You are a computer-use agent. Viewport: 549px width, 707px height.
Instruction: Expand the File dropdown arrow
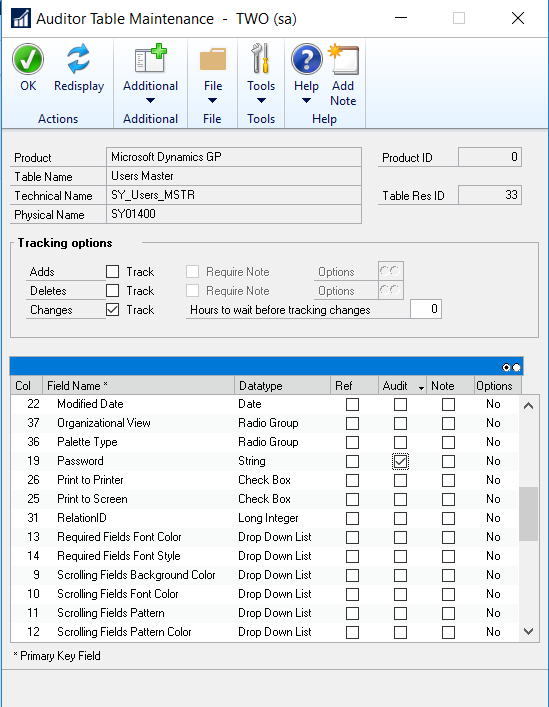(x=212, y=101)
